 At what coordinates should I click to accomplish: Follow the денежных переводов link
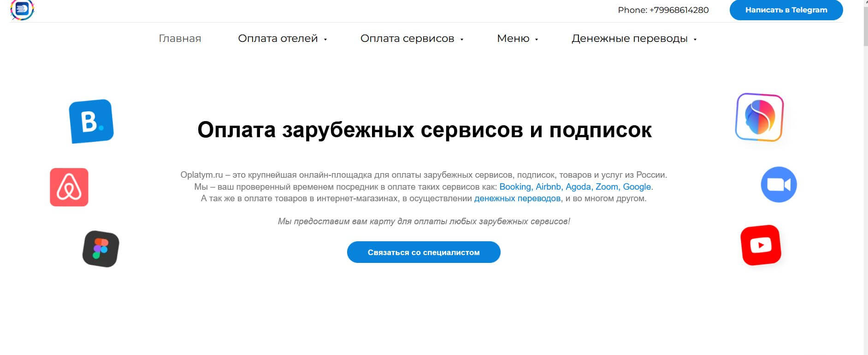point(517,198)
